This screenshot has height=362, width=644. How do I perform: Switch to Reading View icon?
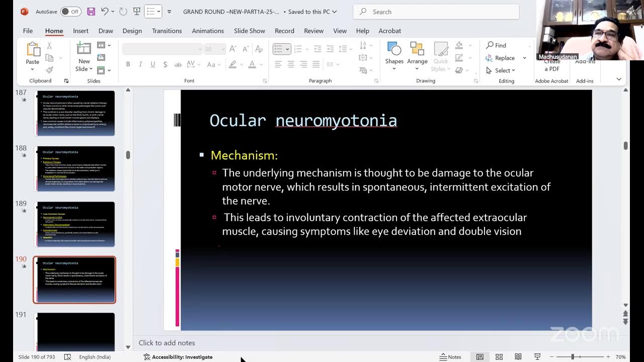(x=518, y=357)
